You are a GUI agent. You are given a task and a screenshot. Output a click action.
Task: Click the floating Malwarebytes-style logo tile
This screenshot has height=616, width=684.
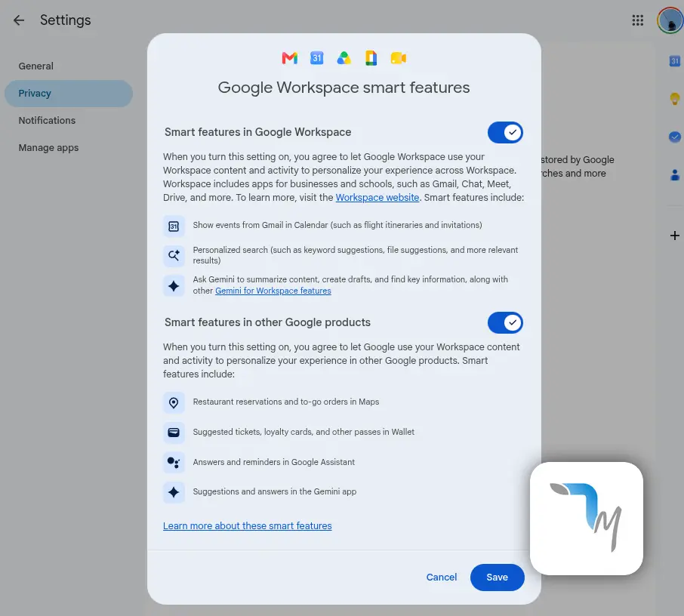[587, 519]
